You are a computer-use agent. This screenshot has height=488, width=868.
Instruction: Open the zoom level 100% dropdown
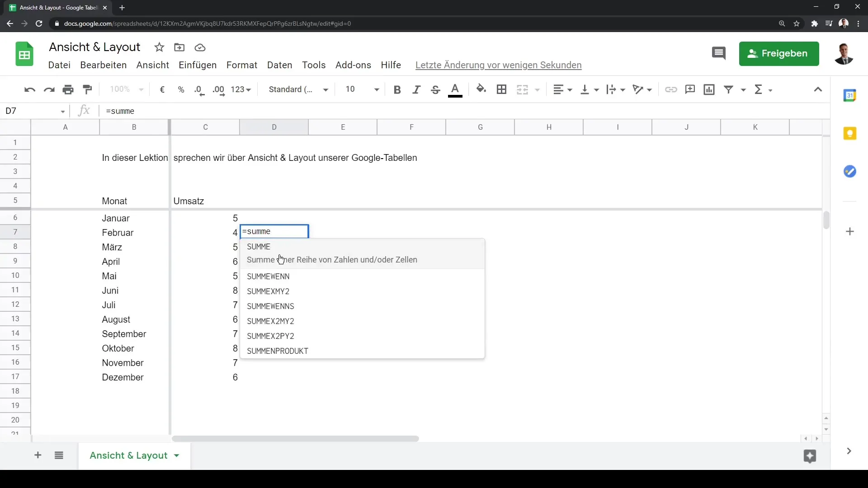127,89
